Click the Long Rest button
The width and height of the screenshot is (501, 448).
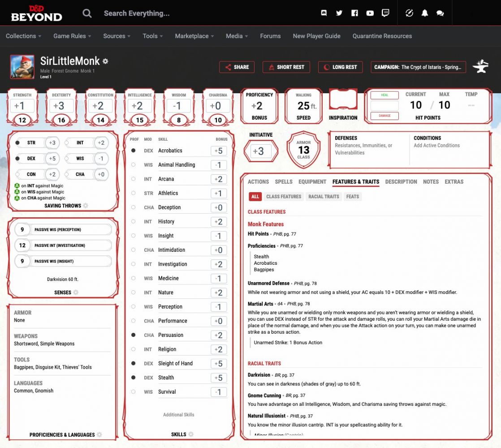340,67
